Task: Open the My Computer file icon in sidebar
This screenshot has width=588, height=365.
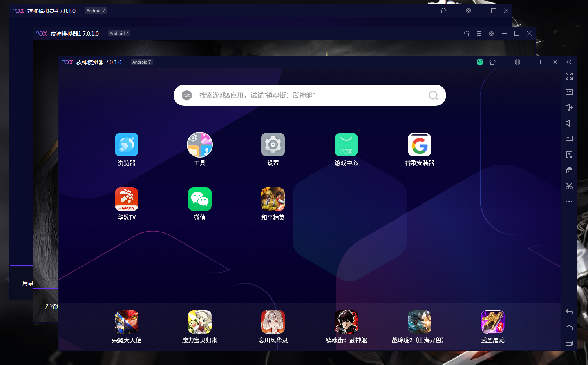Action: coord(569,139)
